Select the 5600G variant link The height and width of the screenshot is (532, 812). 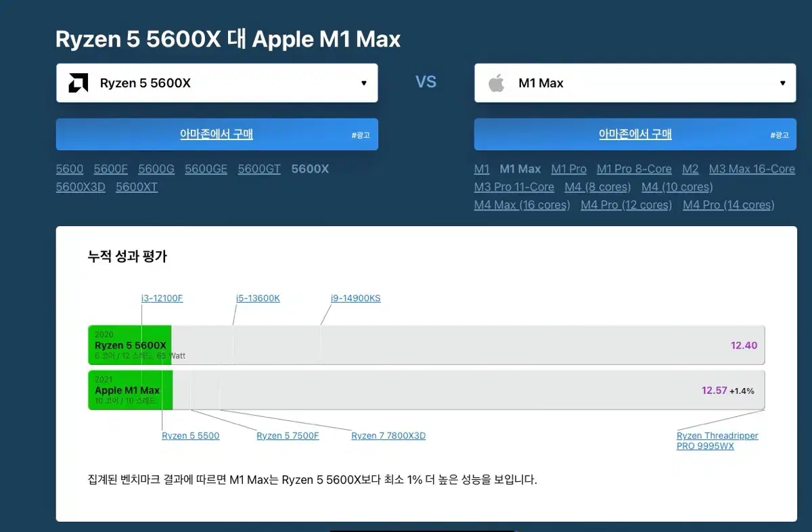click(156, 169)
